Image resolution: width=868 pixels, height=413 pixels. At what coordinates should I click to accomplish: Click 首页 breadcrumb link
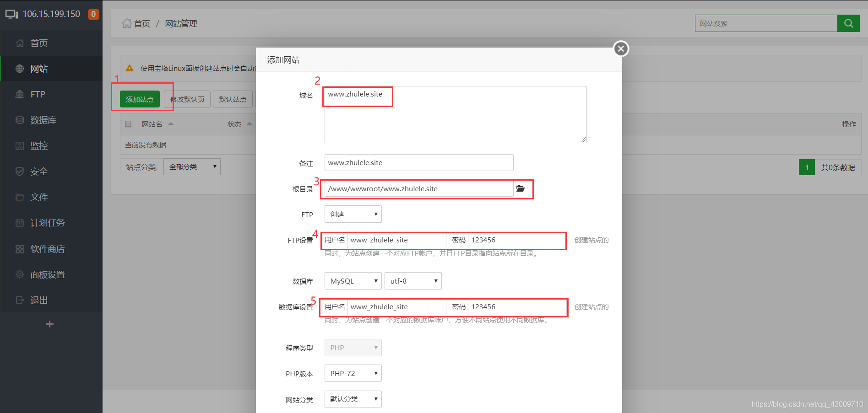[142, 23]
